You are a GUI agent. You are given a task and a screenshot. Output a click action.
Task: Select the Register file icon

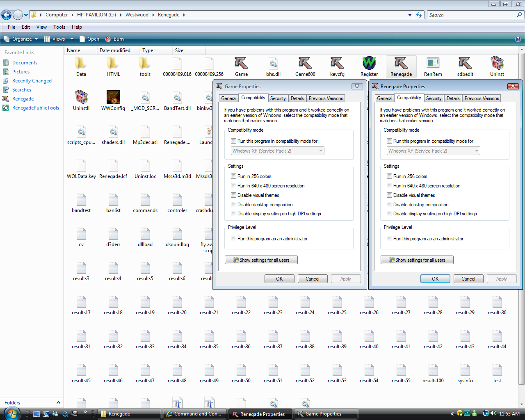[x=369, y=64]
